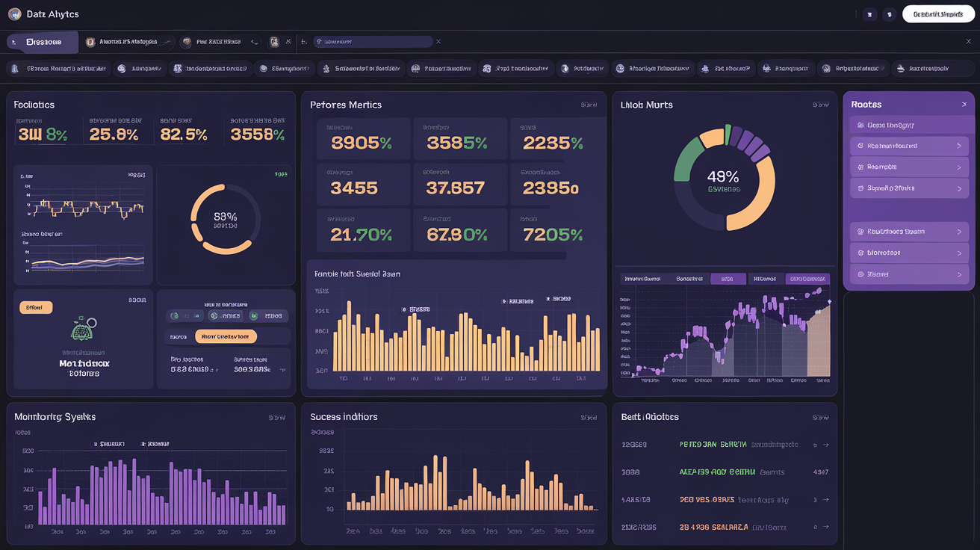Screen dimensions: 980x550
Task: Click the icon on the last filter chip
Action: point(901,69)
